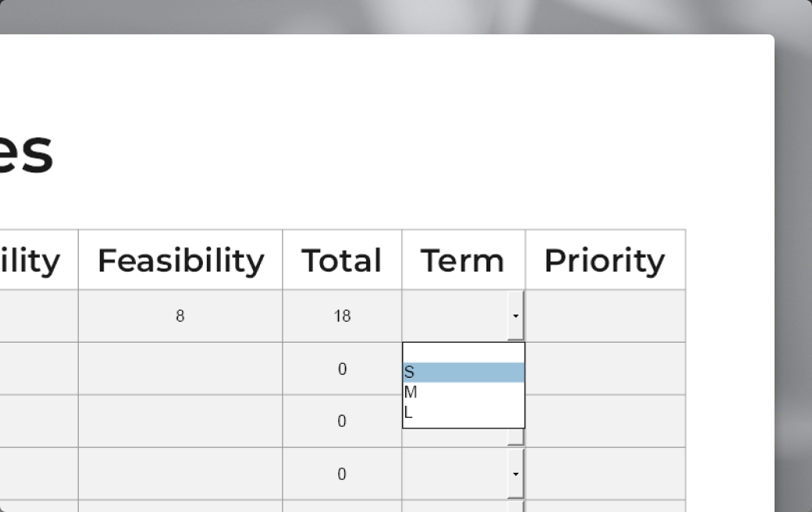Viewport: 812px width, 512px height.
Task: Choose the S option in the Term list
Action: click(x=464, y=372)
